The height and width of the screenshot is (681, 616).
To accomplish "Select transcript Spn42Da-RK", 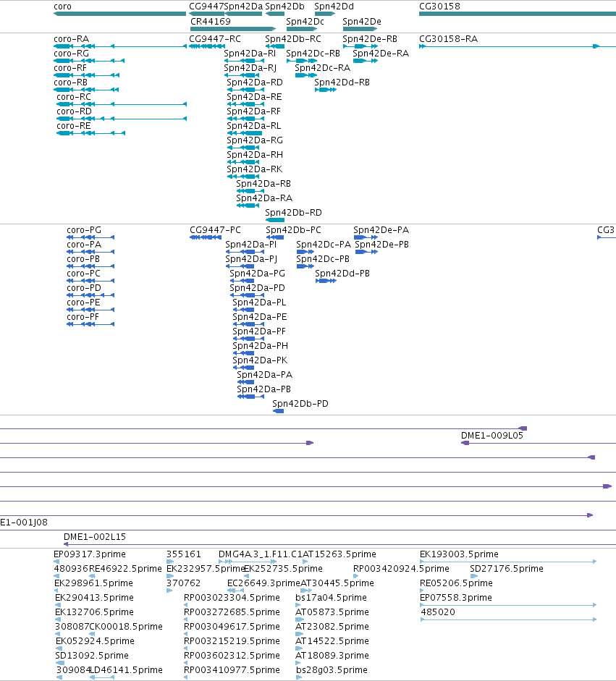I will tap(243, 177).
